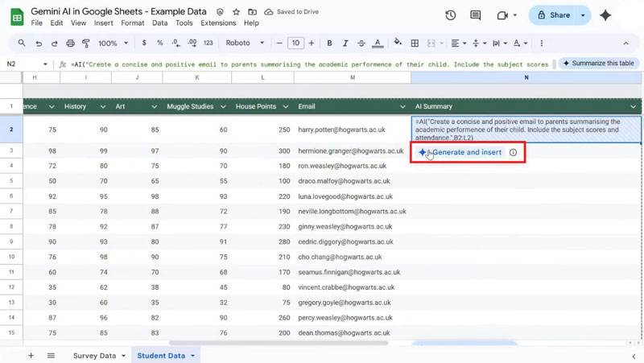The width and height of the screenshot is (644, 363).
Task: Open the Extensions menu
Action: [x=218, y=23]
